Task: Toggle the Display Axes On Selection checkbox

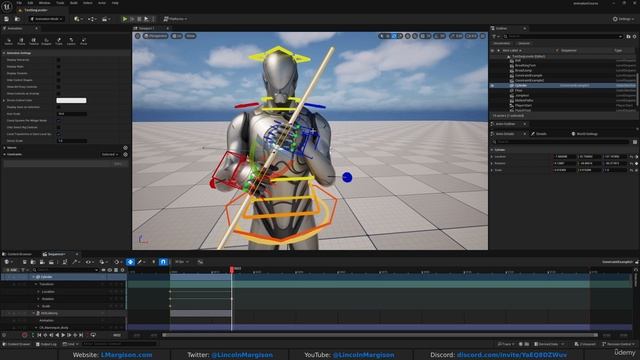Action: pos(58,107)
